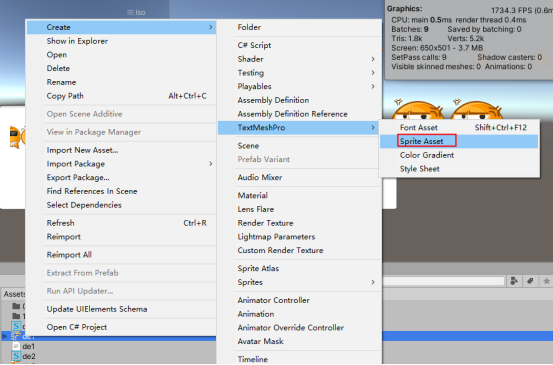Create Lightmap Parameters asset
This screenshot has width=553, height=365.
pyautogui.click(x=299, y=237)
